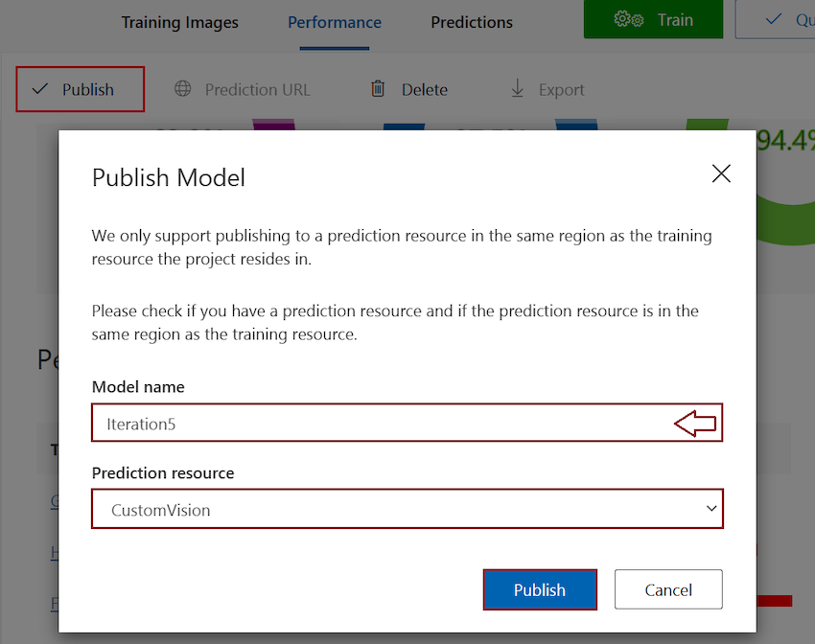Click the red arrow in Model name field
The height and width of the screenshot is (644, 815).
tap(695, 424)
